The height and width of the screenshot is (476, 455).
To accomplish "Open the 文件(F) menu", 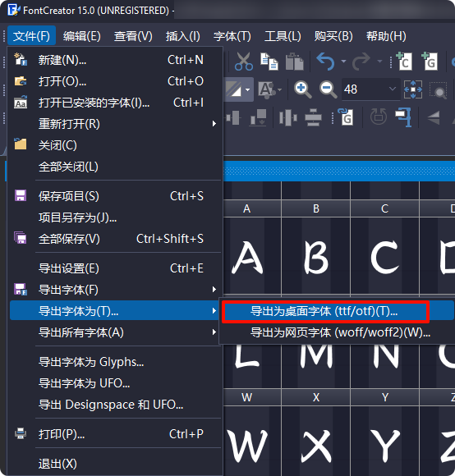I will tap(31, 36).
